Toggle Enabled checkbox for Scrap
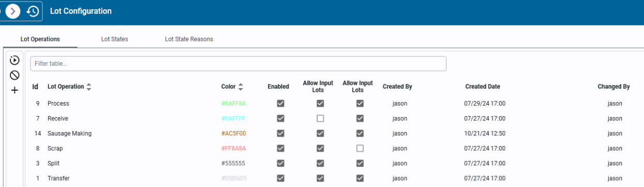 [x=280, y=149]
